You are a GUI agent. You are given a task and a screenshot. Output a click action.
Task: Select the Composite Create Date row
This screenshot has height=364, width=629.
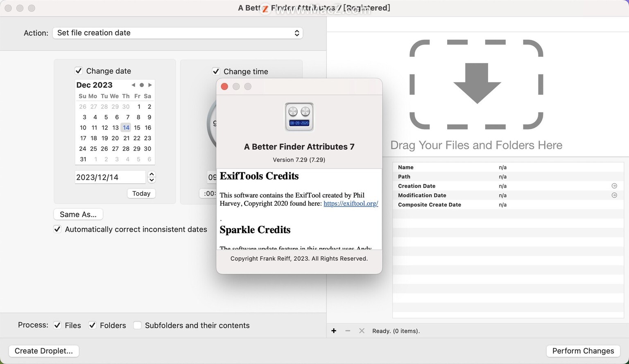(508, 204)
